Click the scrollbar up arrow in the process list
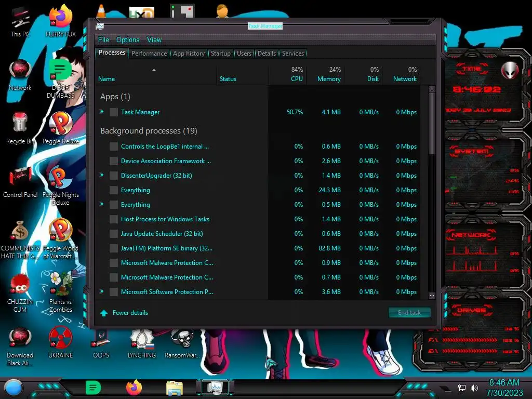The height and width of the screenshot is (399, 532). click(432, 89)
